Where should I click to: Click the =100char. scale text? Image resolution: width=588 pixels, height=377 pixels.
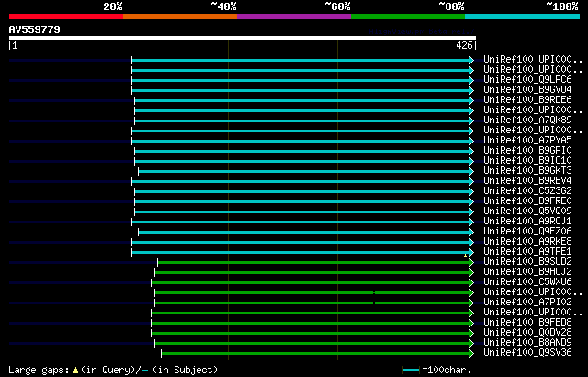[x=447, y=371]
